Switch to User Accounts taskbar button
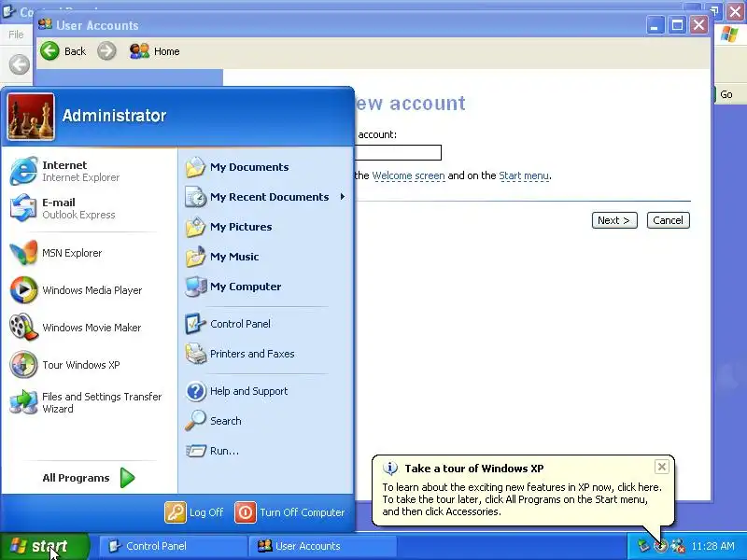Viewport: 747px width, 560px height. [x=322, y=546]
